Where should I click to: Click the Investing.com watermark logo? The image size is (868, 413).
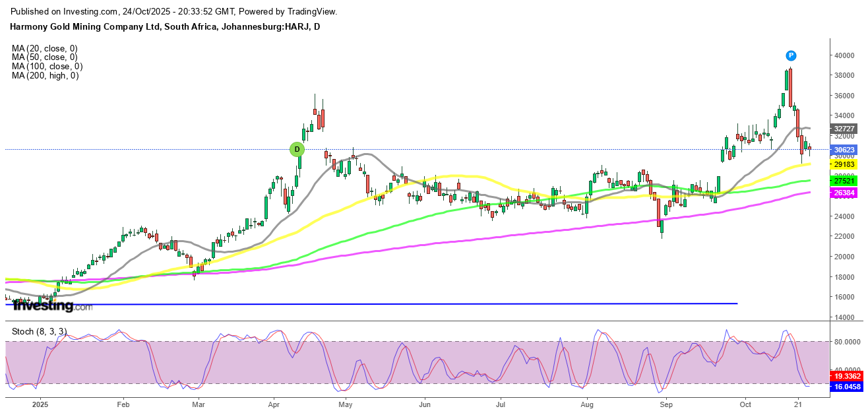click(x=53, y=306)
